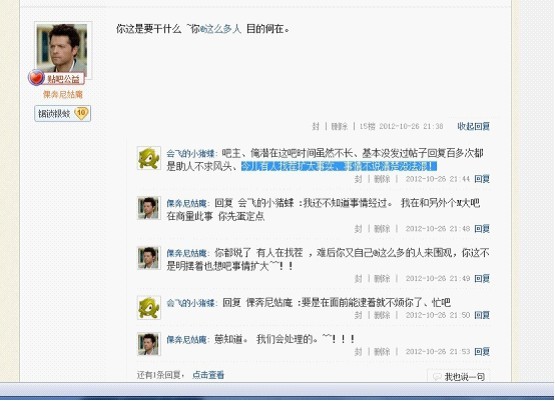
Task: Click 封 on the 21:48 comment
Action: 358,229
